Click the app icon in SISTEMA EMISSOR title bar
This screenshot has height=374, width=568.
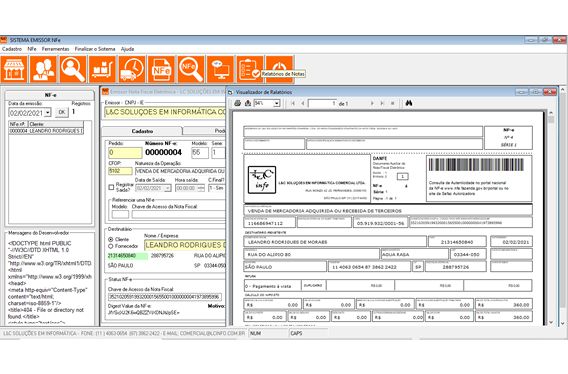tap(4, 40)
